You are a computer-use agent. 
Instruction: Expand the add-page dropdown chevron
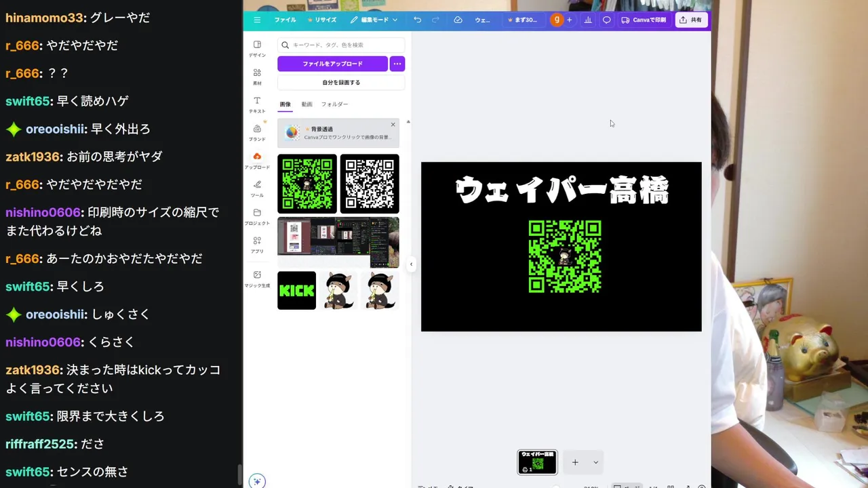[595, 462]
